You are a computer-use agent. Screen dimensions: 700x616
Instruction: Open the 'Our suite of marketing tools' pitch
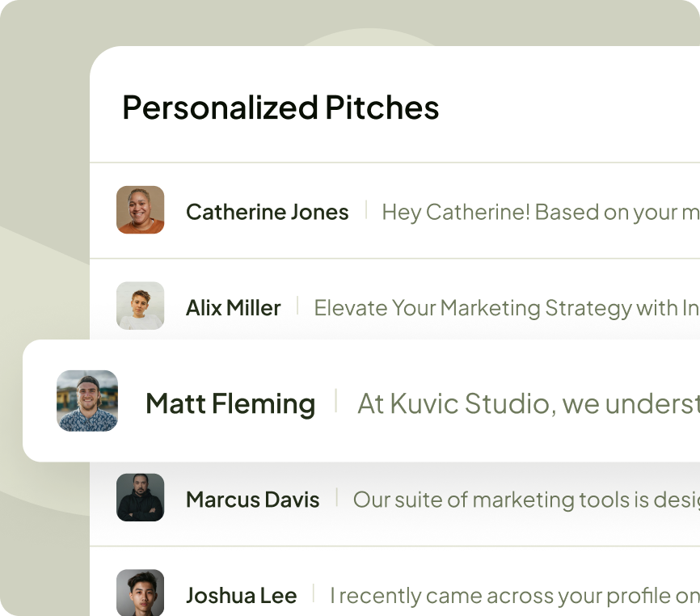point(526,500)
